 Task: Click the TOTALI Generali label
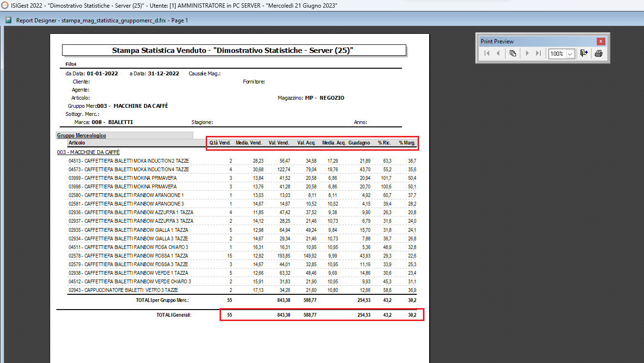pyautogui.click(x=174, y=315)
